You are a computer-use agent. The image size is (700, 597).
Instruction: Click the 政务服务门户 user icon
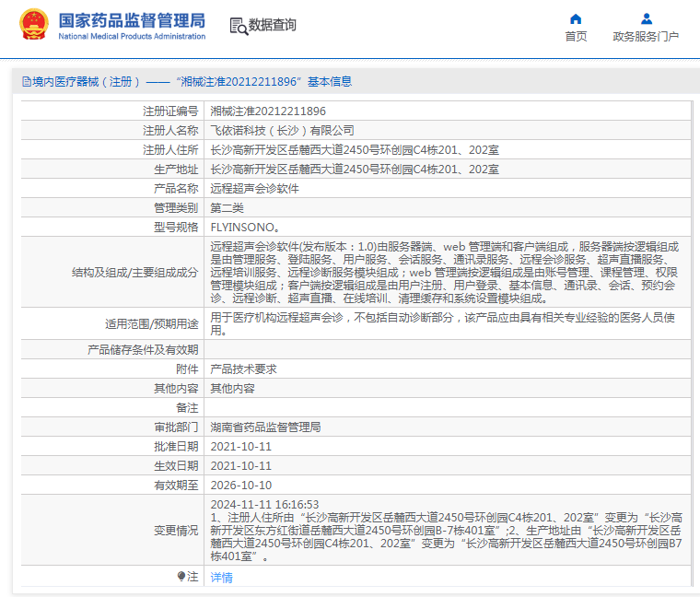coord(646,18)
